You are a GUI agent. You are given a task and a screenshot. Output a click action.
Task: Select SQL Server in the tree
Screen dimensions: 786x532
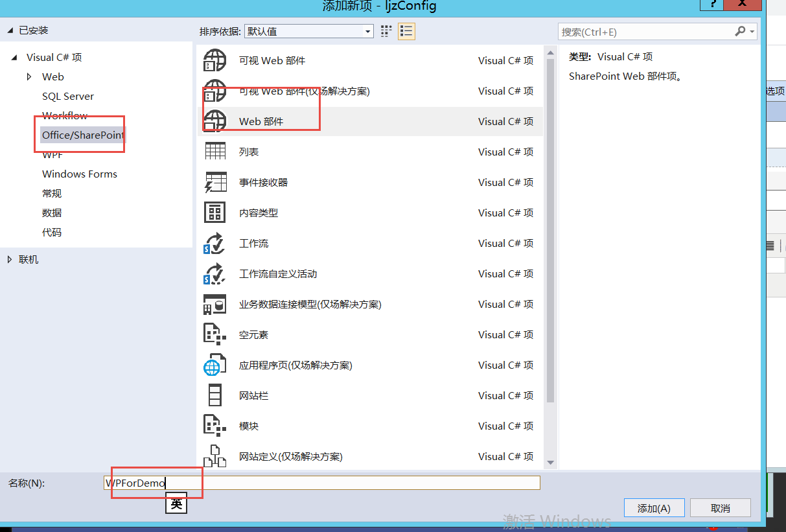tap(68, 96)
